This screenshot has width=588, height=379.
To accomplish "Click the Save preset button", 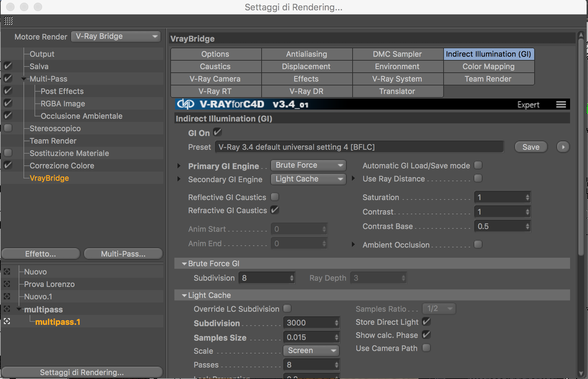I will pos(531,147).
